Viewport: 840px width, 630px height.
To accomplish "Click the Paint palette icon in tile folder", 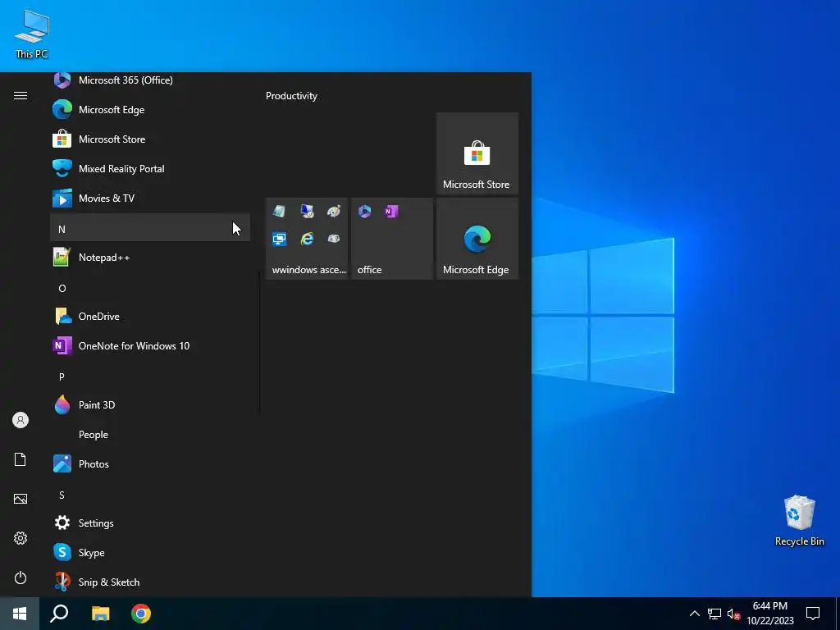I will pyautogui.click(x=334, y=211).
